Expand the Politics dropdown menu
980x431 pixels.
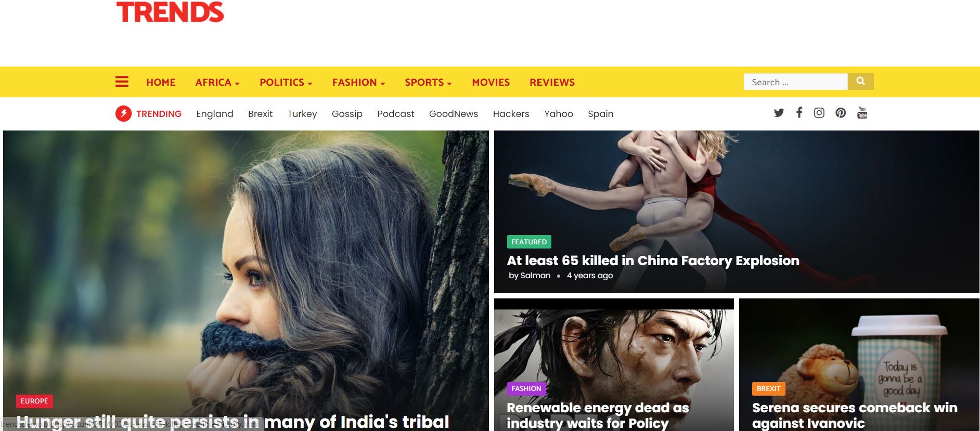click(x=286, y=82)
